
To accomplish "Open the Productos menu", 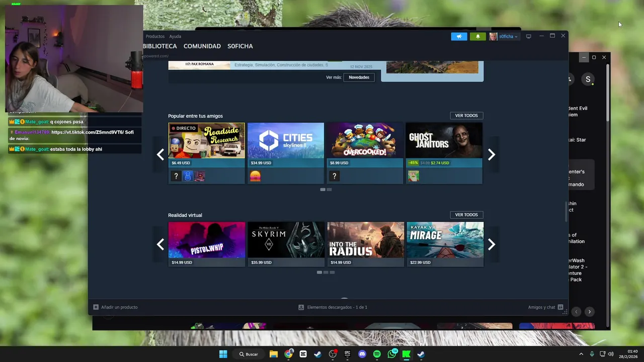I will coord(155,36).
